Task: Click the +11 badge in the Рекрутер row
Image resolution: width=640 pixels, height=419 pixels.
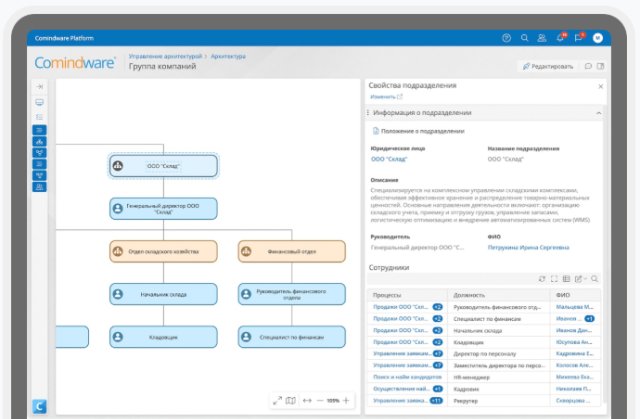Action: pyautogui.click(x=437, y=401)
